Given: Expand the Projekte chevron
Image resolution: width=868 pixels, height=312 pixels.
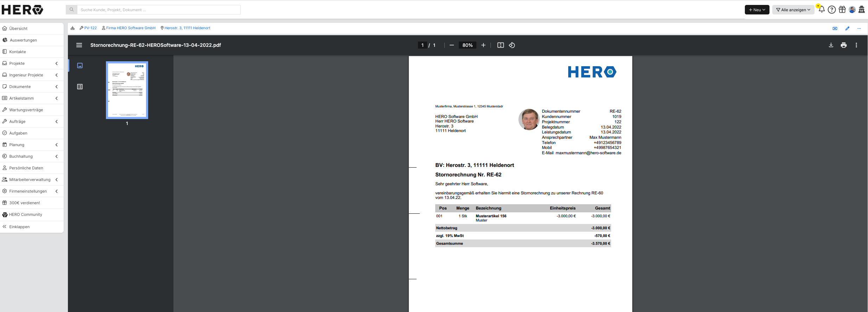Looking at the screenshot, I should (x=57, y=63).
